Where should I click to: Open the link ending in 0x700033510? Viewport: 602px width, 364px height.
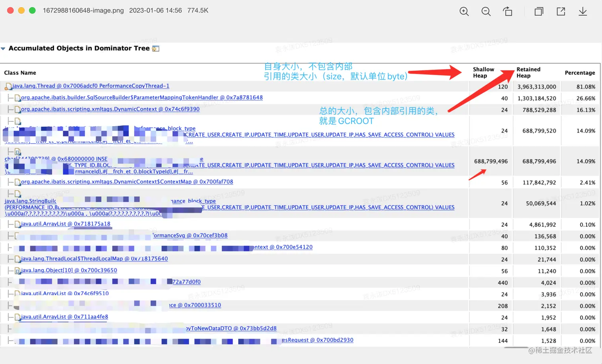pyautogui.click(x=195, y=305)
